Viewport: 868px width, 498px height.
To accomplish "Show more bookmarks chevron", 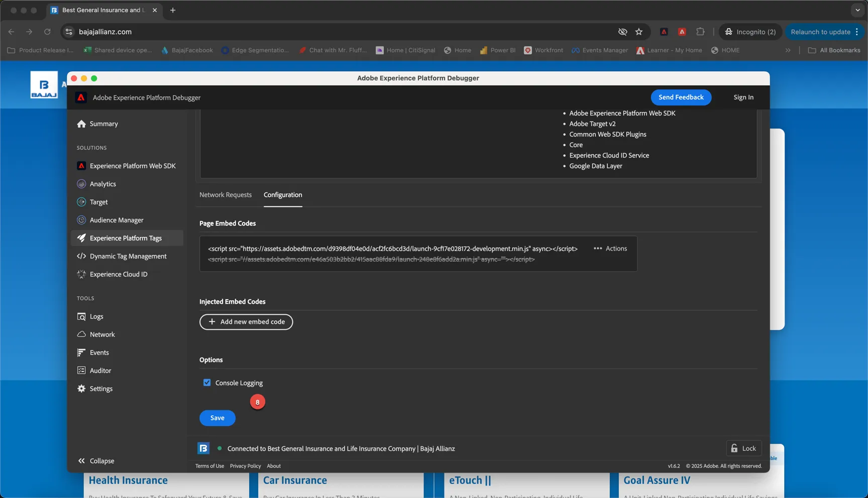I will tap(788, 50).
